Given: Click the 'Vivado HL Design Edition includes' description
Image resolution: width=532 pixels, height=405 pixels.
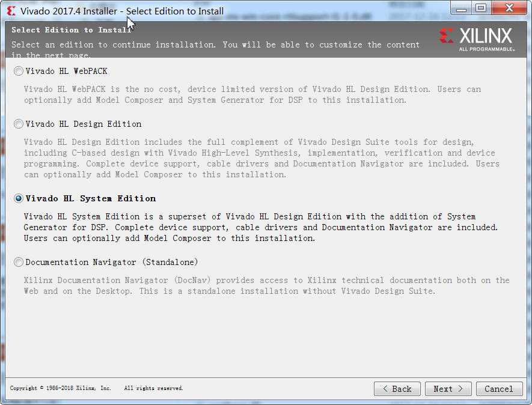Looking at the screenshot, I should pos(261,159).
